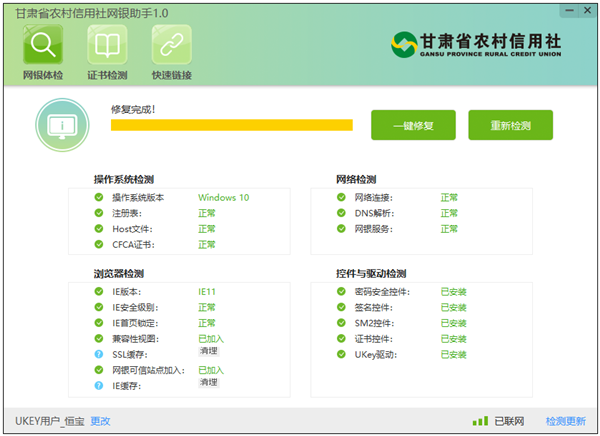Click the 修复完成! status message

click(133, 109)
